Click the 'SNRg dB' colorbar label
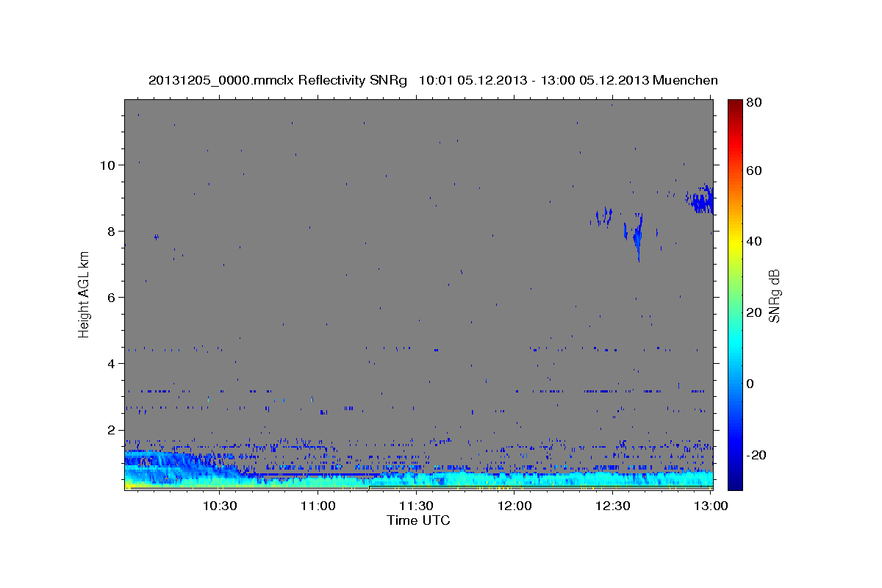The image size is (882, 588). click(774, 295)
